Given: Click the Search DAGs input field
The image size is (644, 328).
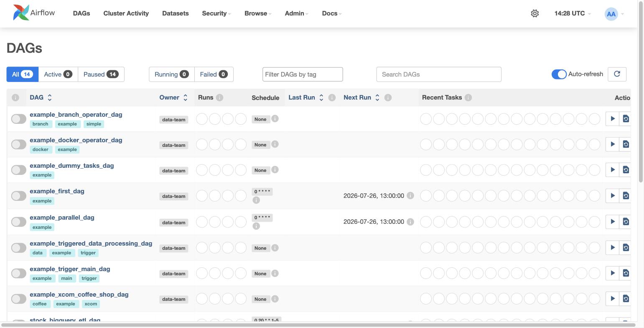Looking at the screenshot, I should tap(439, 74).
